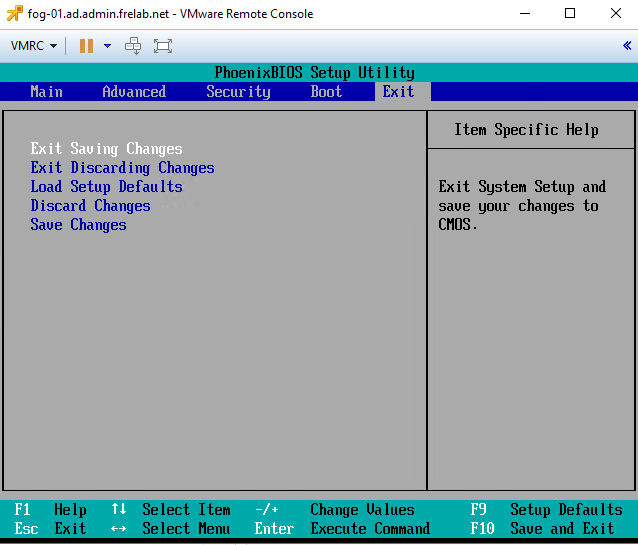
Task: Switch to the Security BIOS tab
Action: coord(238,92)
